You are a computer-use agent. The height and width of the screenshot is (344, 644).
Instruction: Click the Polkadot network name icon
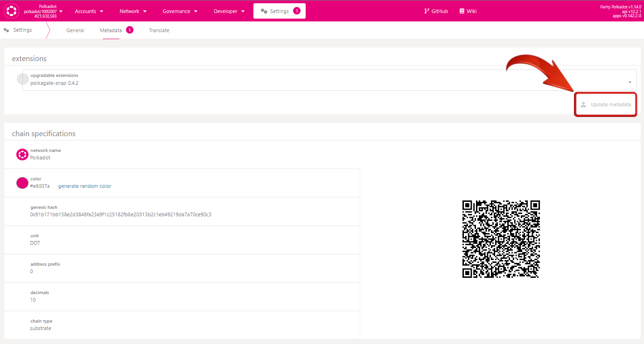(x=22, y=154)
